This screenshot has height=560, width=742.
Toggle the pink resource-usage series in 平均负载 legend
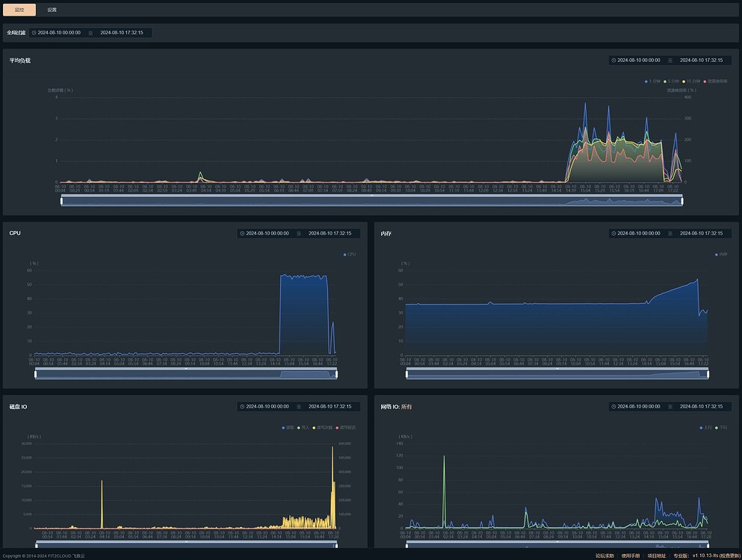716,81
